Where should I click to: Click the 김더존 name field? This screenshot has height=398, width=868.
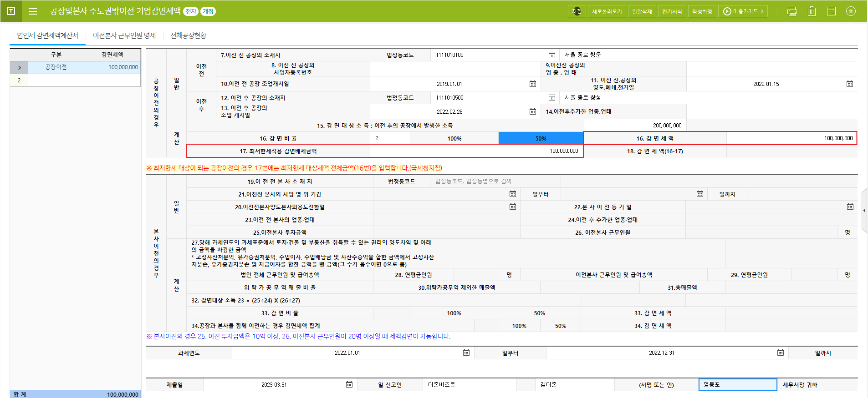tap(575, 385)
